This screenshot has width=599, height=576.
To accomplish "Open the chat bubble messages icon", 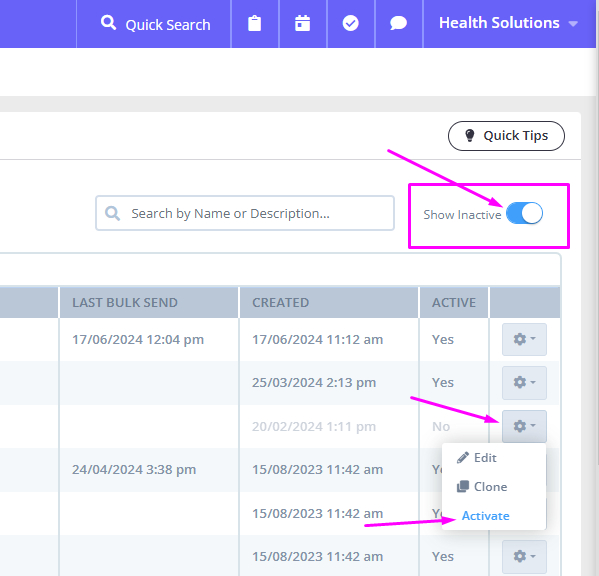I will point(398,24).
